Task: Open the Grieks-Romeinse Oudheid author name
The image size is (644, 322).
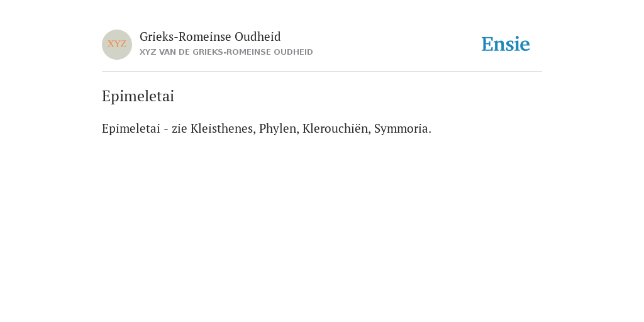Action: click(x=210, y=37)
